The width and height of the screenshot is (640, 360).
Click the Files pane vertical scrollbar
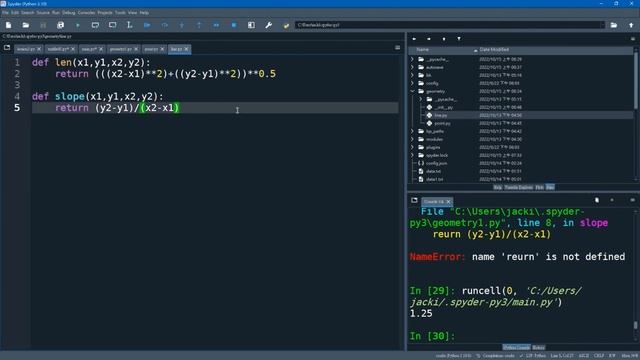point(636,80)
